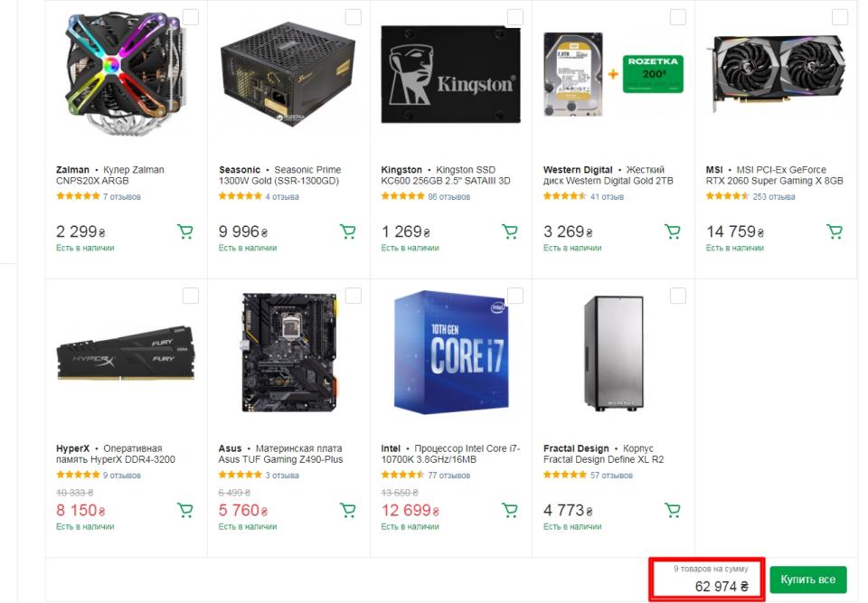Select checkbox on Kingston SSD card
The height and width of the screenshot is (603, 868).
point(515,17)
